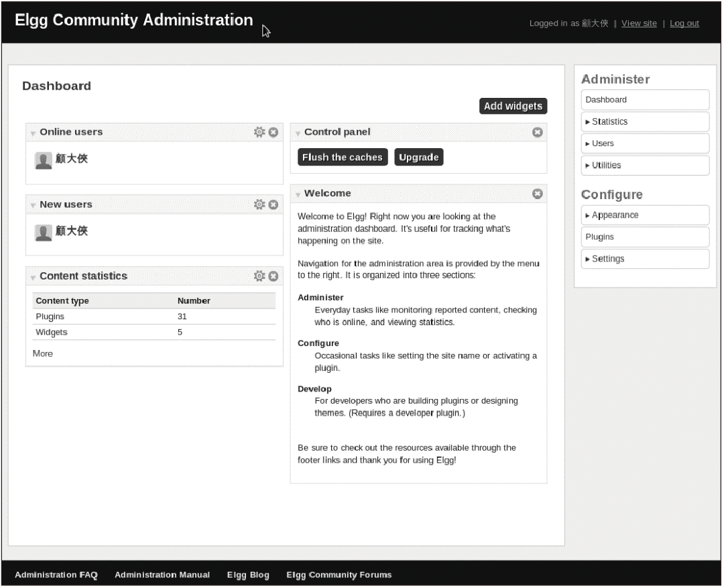Click the Develop term in Welcome widget
Viewport: 724px width, 588px height.
point(314,390)
